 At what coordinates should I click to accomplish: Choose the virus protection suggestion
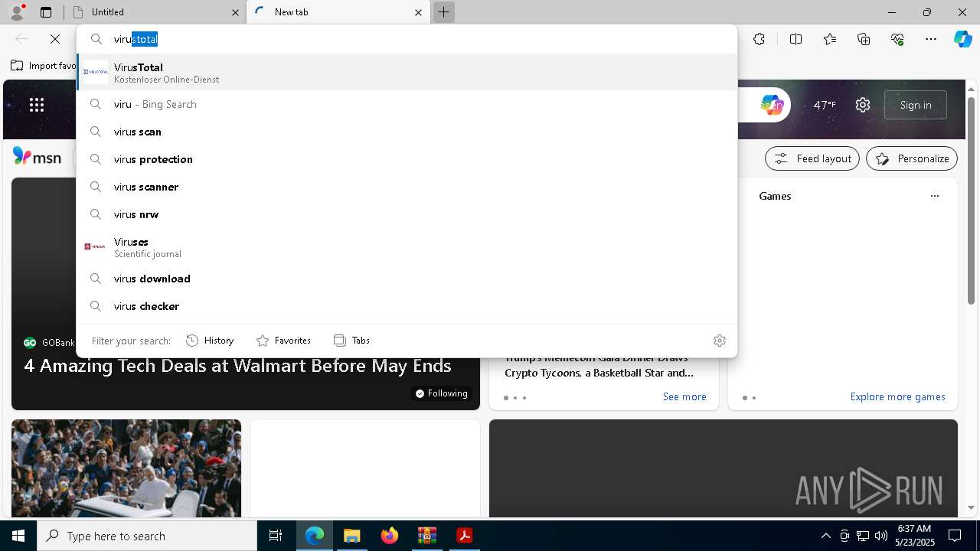coord(407,159)
